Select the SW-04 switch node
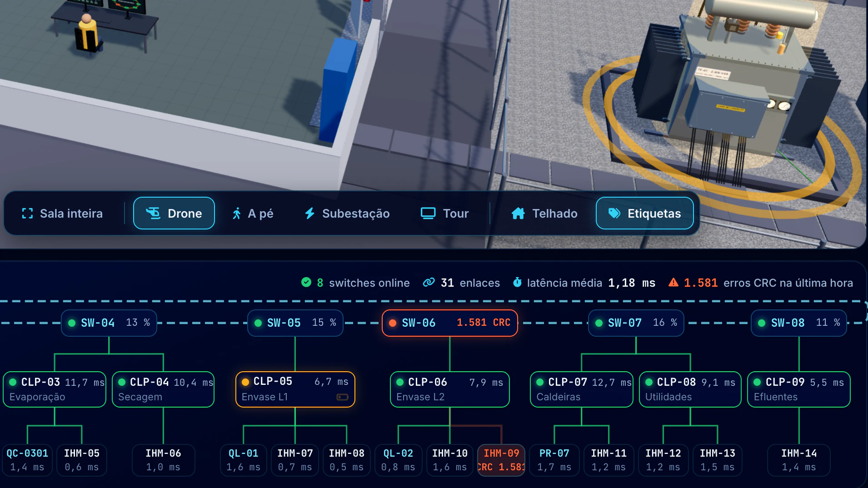The height and width of the screenshot is (488, 868). pos(109,323)
